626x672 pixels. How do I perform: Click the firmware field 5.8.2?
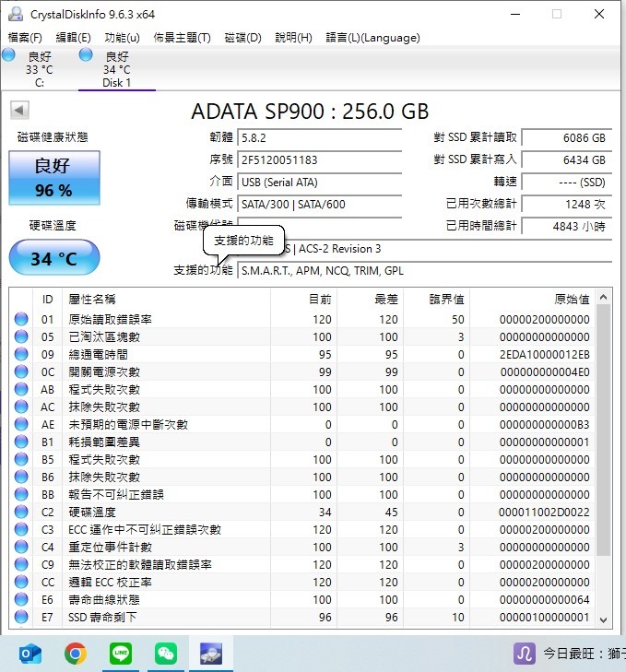(x=319, y=138)
